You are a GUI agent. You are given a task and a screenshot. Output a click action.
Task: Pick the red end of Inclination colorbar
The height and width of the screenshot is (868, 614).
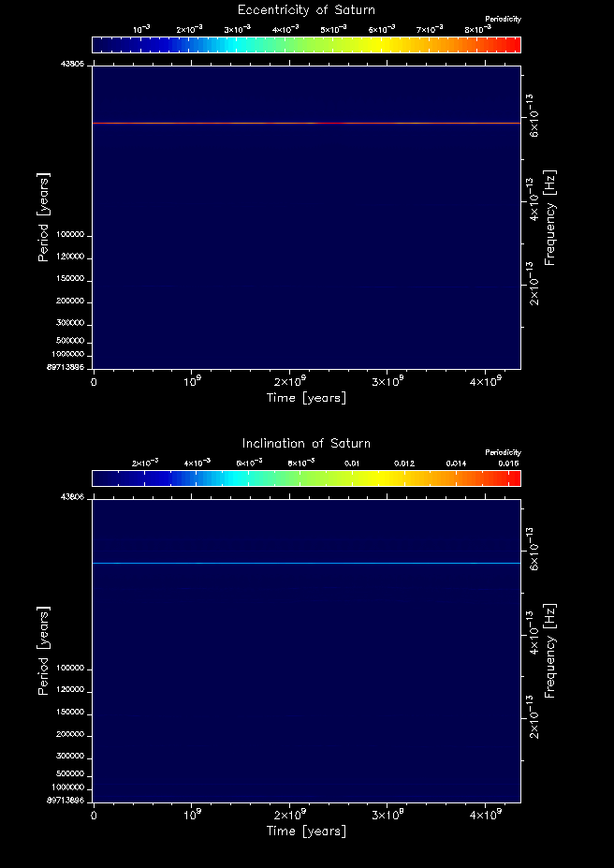tap(513, 478)
